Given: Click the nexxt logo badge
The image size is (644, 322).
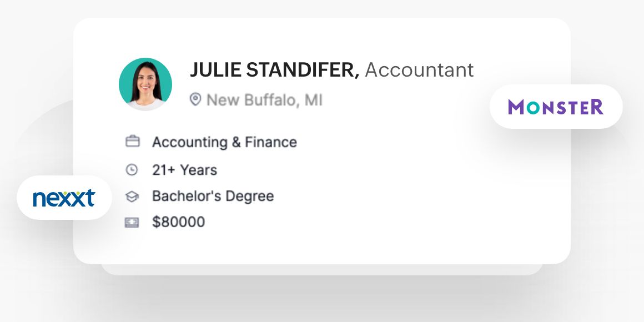Looking at the screenshot, I should (64, 198).
